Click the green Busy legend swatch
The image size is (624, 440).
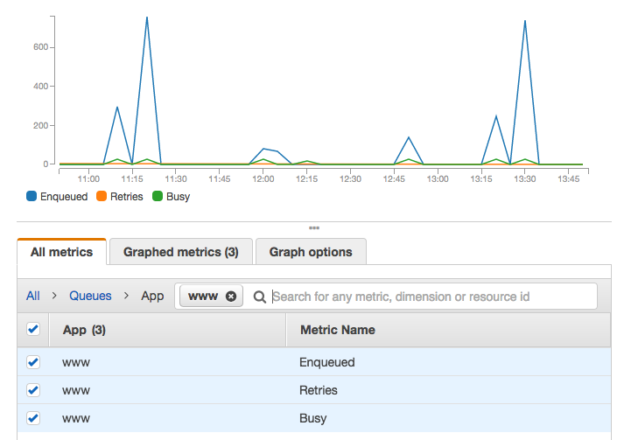pos(156,197)
